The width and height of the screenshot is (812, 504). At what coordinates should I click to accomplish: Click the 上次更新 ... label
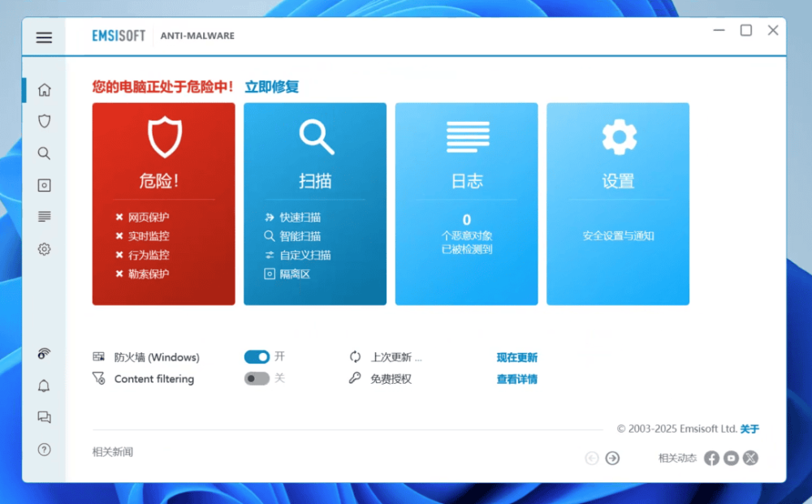[x=396, y=357]
